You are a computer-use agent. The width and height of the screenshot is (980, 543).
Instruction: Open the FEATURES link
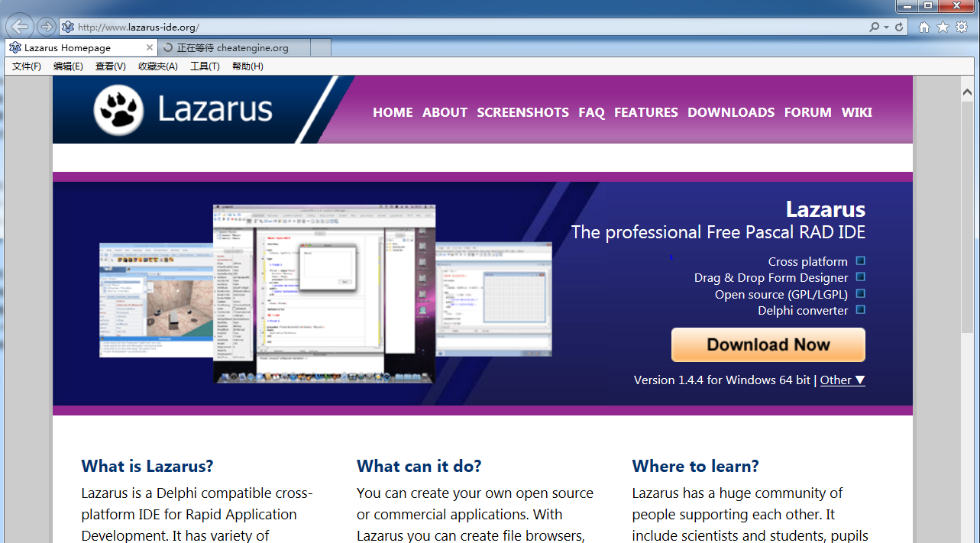coord(646,112)
